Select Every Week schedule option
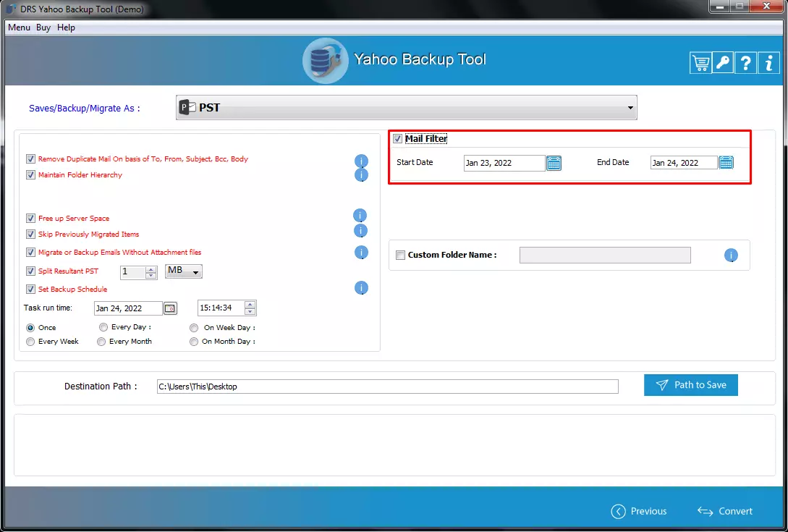Viewport: 788px width, 532px height. 30,342
